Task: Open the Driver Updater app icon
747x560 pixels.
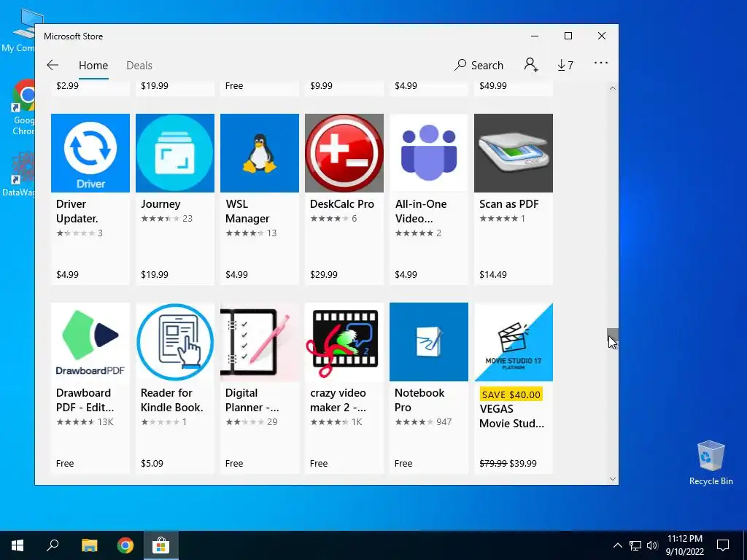Action: (x=90, y=153)
